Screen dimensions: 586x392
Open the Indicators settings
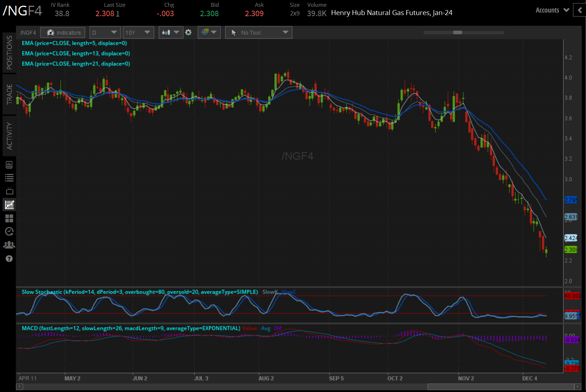pos(63,33)
